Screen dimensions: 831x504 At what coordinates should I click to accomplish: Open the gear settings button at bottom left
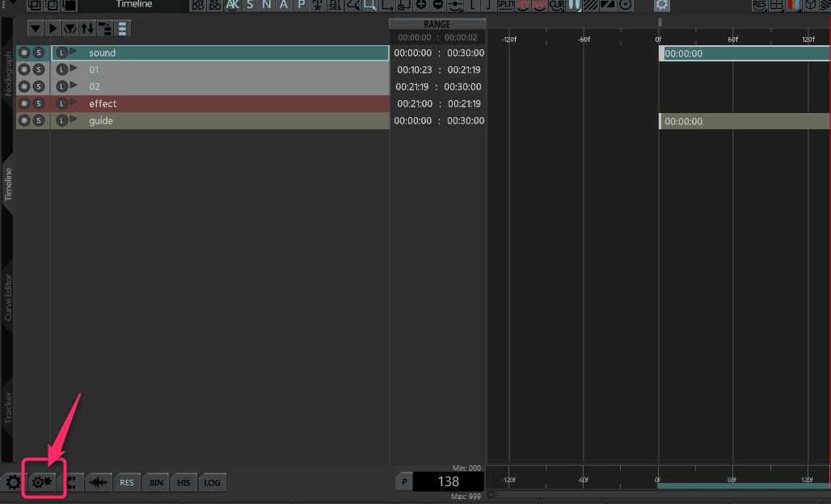[13, 482]
